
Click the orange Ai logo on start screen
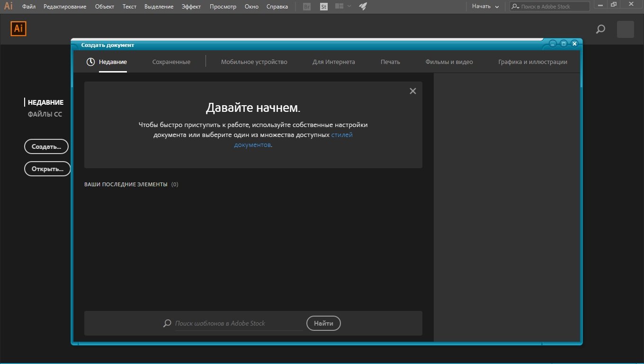18,28
